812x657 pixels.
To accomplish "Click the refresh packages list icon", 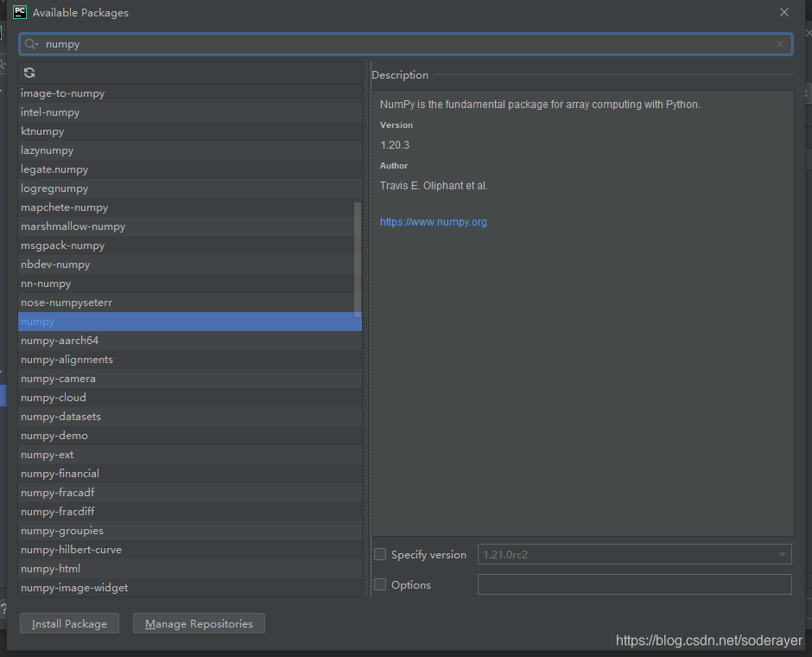I will click(x=29, y=73).
